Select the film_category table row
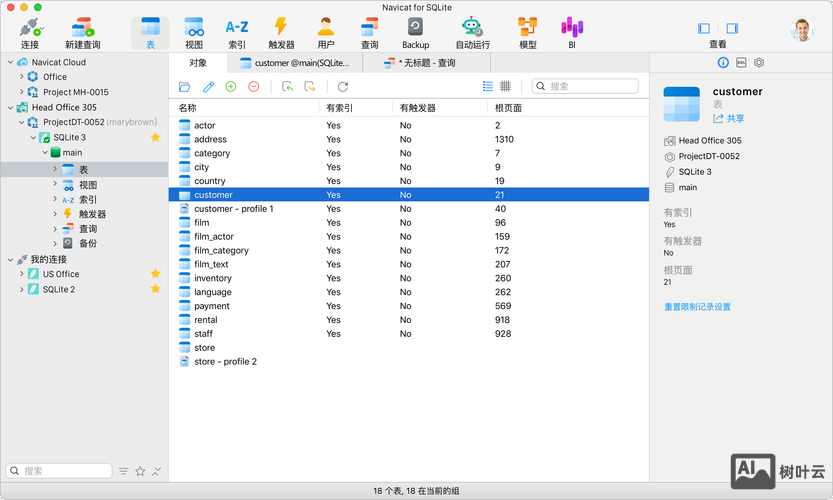 (x=409, y=250)
